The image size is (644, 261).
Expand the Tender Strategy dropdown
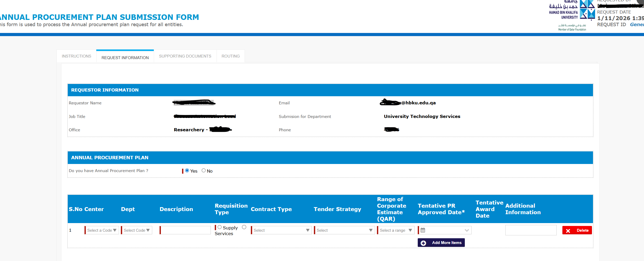tap(344, 230)
